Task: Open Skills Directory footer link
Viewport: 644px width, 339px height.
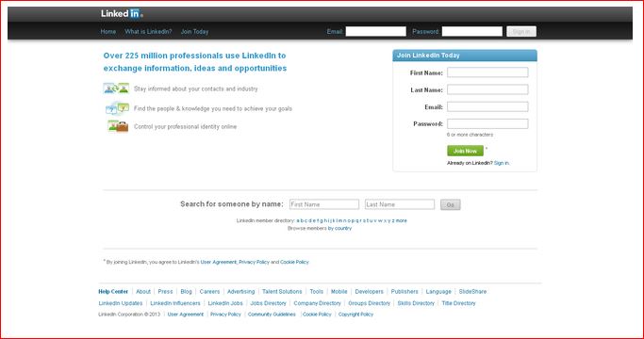Action: pyautogui.click(x=416, y=303)
